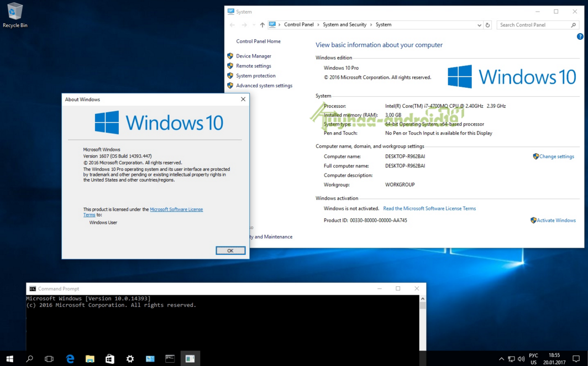Open Task View on the taskbar
The image size is (588, 366).
coord(49,359)
